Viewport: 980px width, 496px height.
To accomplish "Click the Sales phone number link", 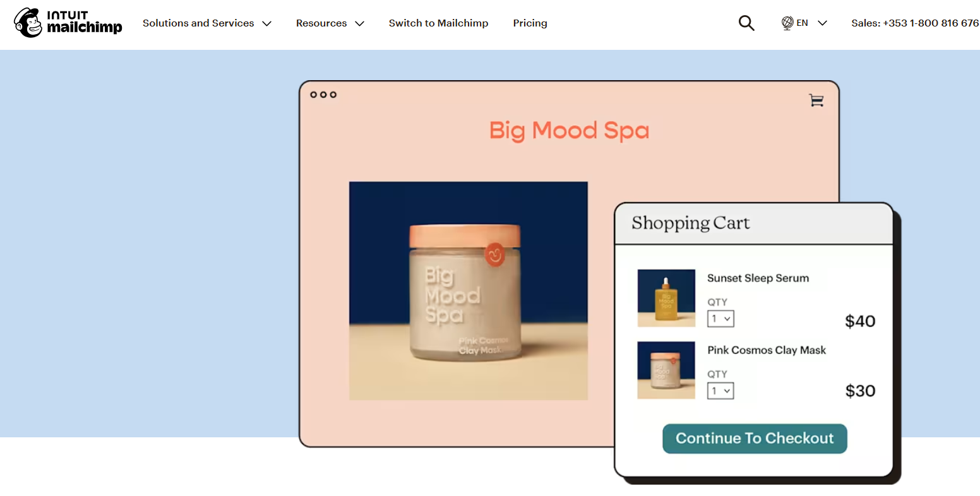I will pos(915,23).
